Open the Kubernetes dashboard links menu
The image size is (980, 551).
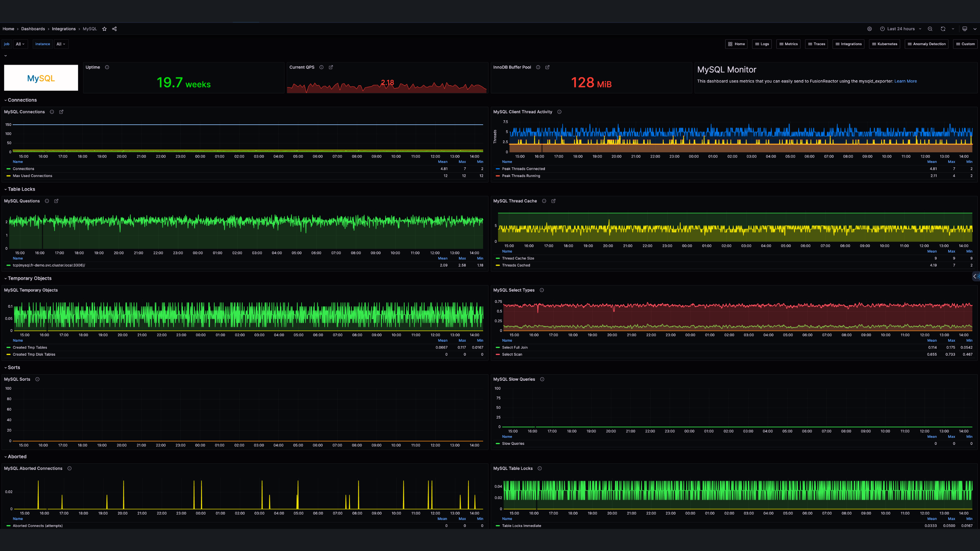(884, 44)
